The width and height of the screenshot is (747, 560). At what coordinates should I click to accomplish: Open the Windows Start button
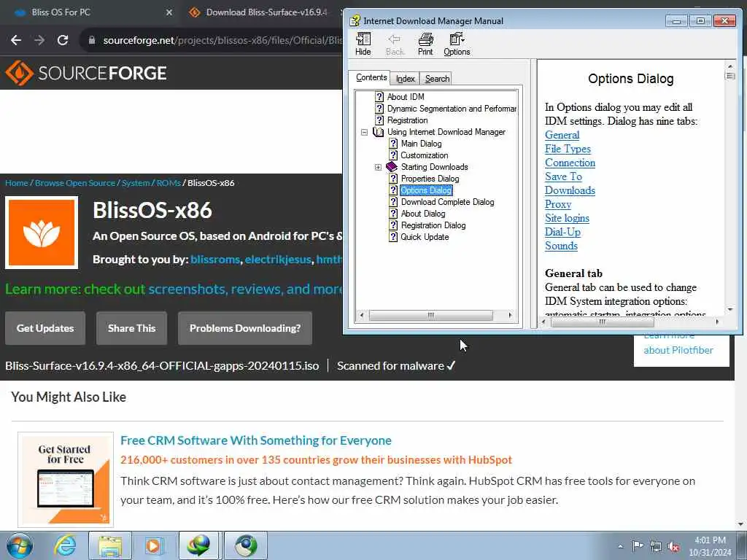(20, 545)
